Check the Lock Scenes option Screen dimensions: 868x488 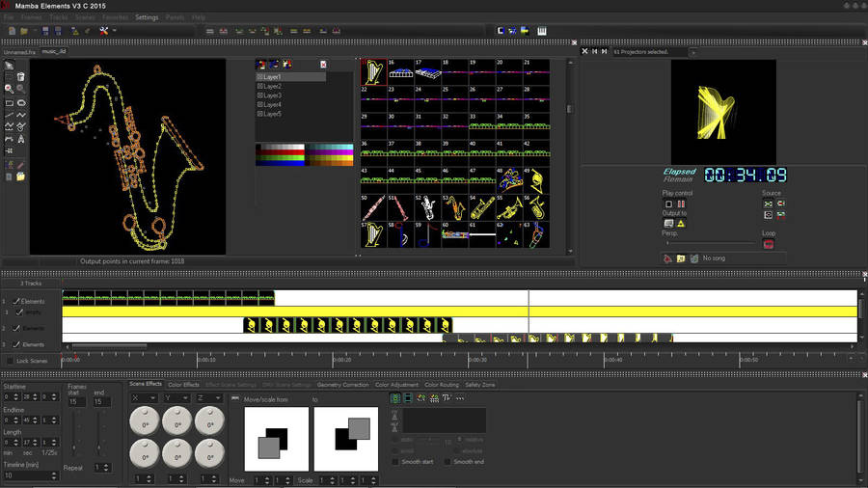10,361
